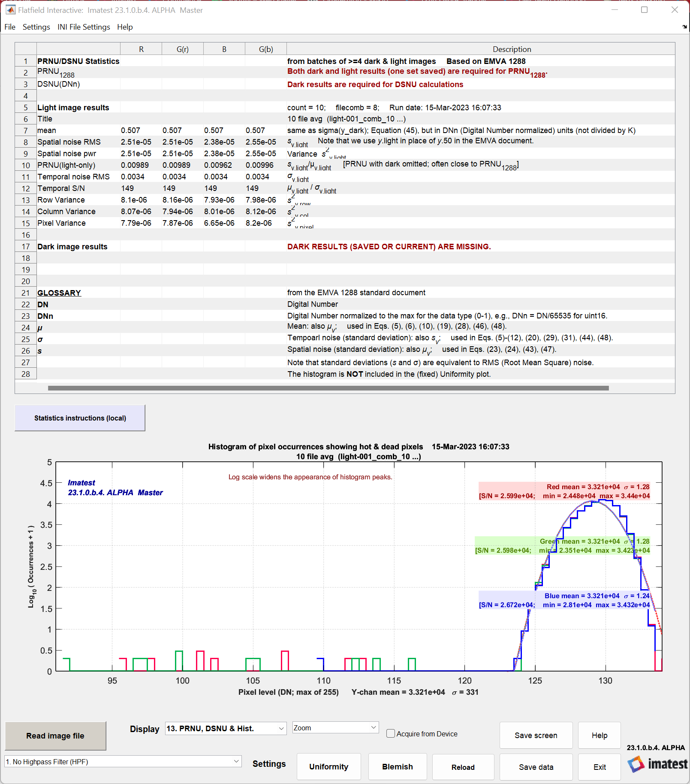Open the File menu
This screenshot has height=784, width=690.
tap(10, 27)
